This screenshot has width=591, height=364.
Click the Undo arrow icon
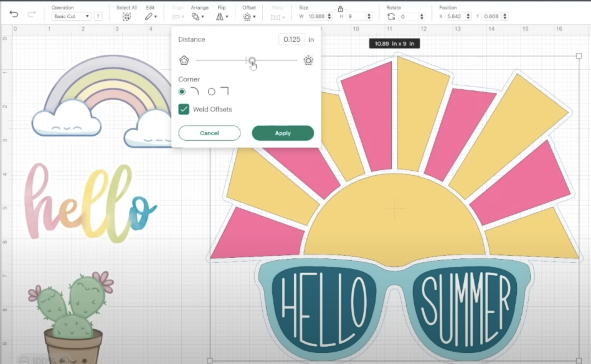14,15
